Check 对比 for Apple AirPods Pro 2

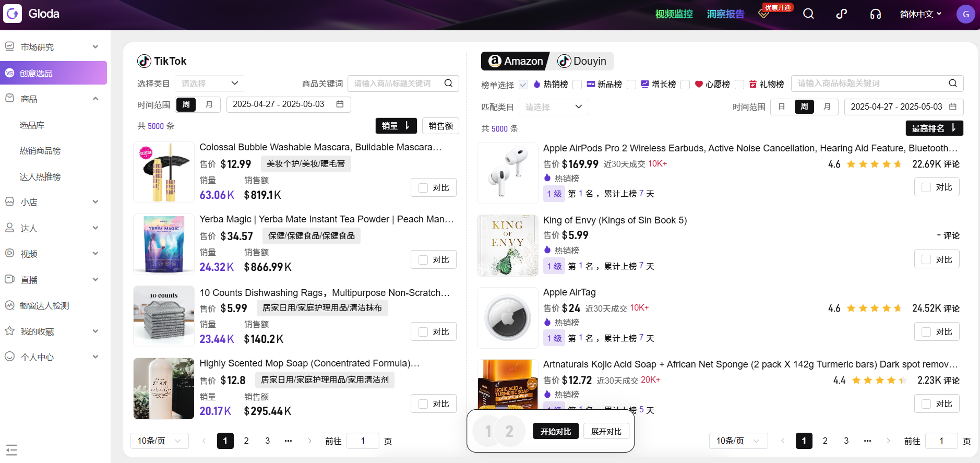tap(926, 187)
